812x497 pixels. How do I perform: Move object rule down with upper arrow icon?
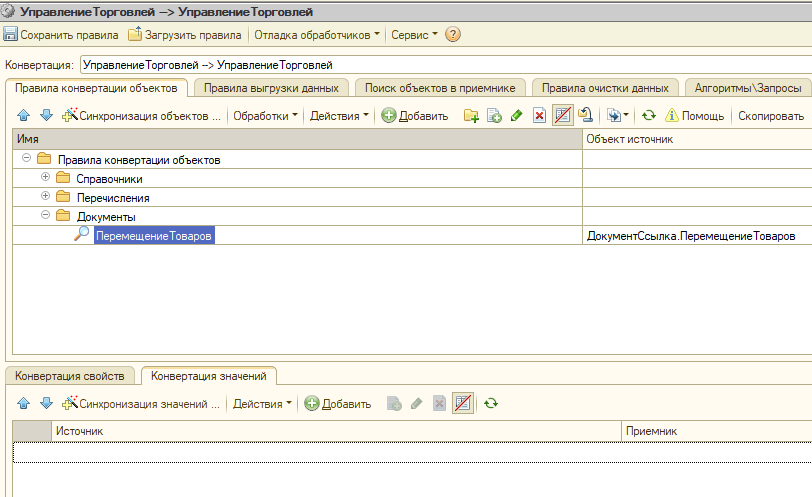pyautogui.click(x=47, y=115)
